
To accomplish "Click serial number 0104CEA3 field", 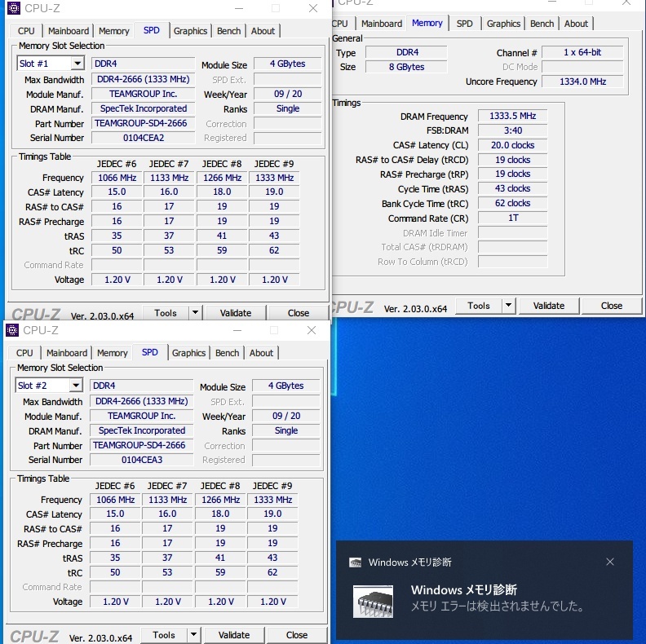I will pos(141,460).
